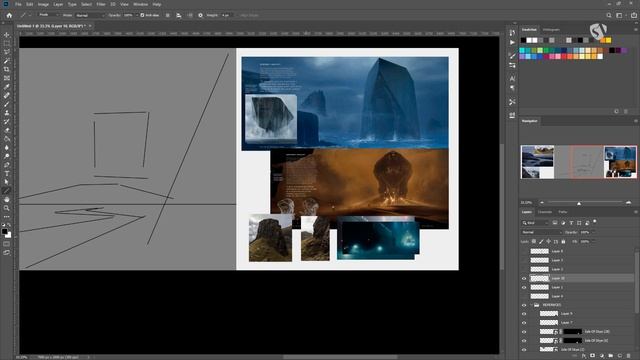Screen dimensions: 640x360
Task: Open the tool mode Pixels dropdown
Action: (x=49, y=15)
